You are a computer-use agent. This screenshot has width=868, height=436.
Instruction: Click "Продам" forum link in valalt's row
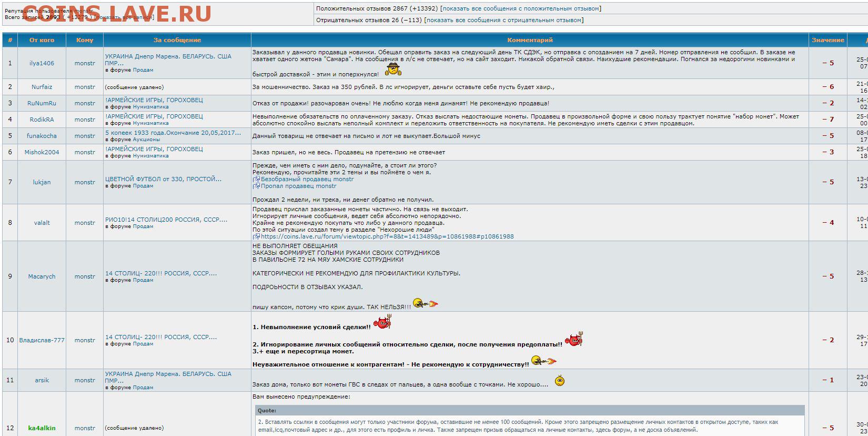143,226
